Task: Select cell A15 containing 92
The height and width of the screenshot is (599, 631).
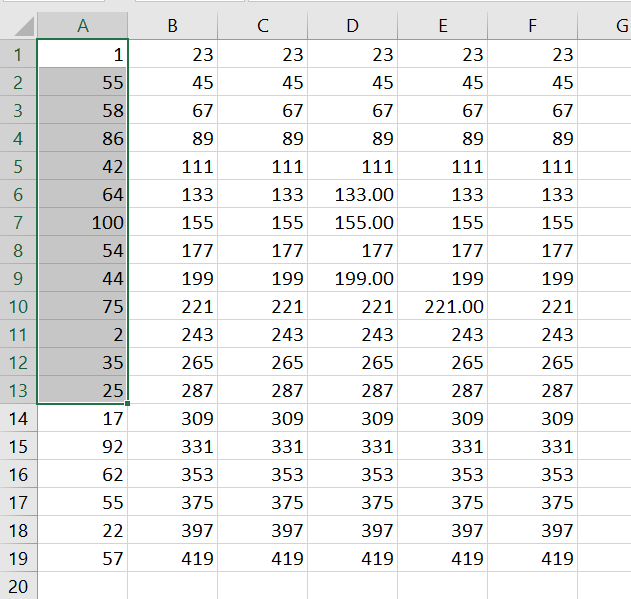Action: (x=82, y=447)
